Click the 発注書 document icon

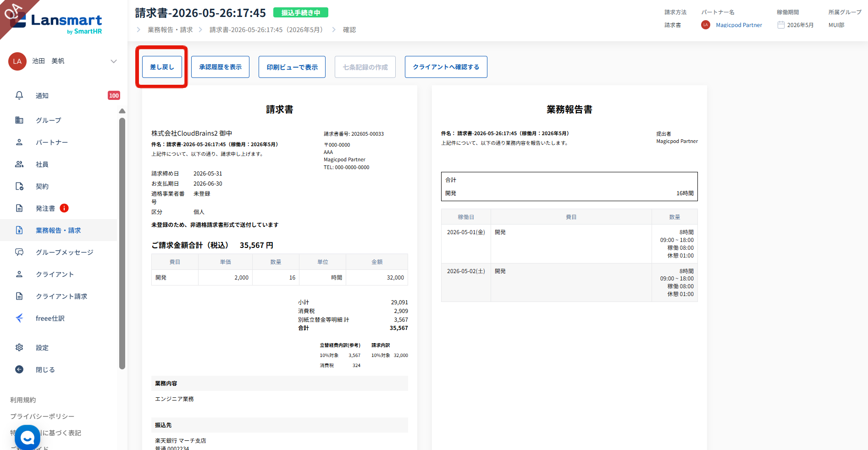[x=19, y=208]
